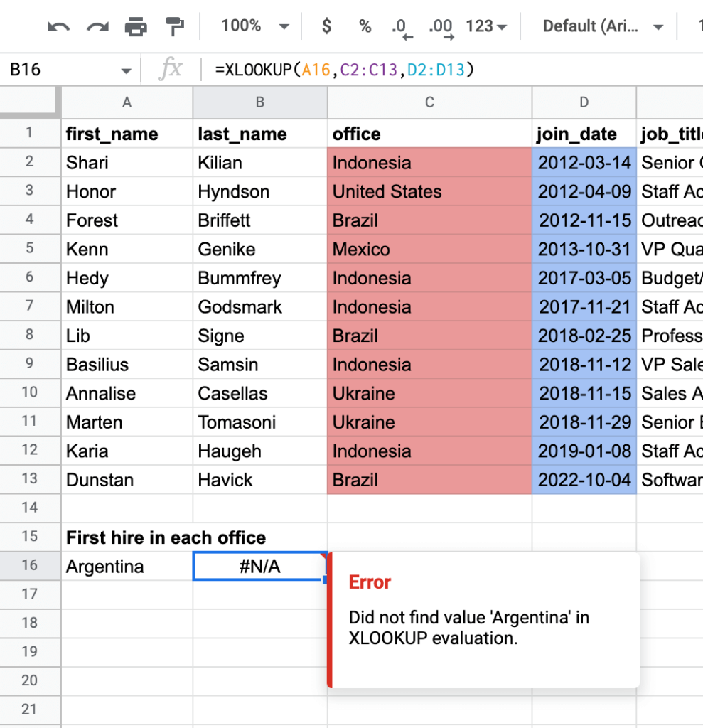The height and width of the screenshot is (728, 703).
Task: Click the Mexico office cell
Action: pyautogui.click(x=429, y=249)
